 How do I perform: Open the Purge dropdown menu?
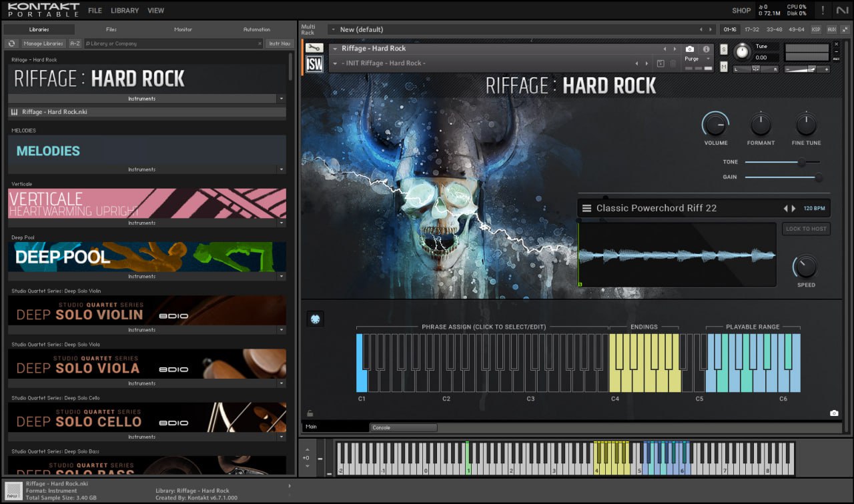point(698,59)
